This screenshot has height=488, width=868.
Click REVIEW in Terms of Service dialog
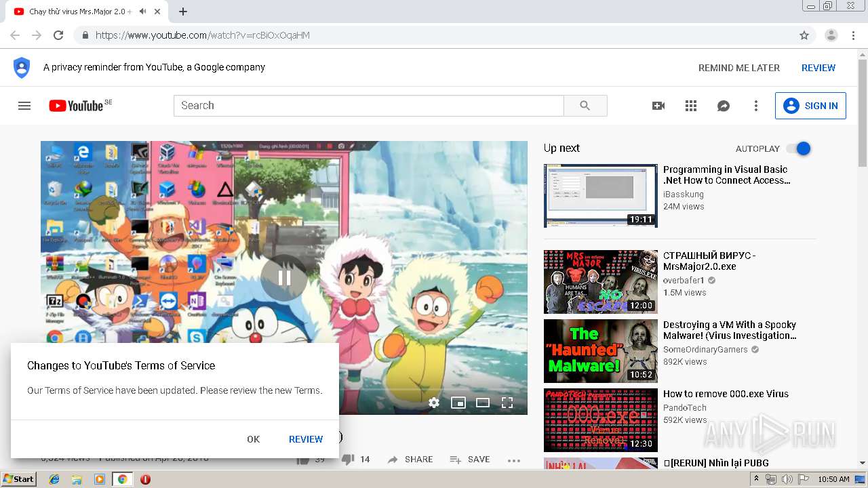[x=306, y=439]
